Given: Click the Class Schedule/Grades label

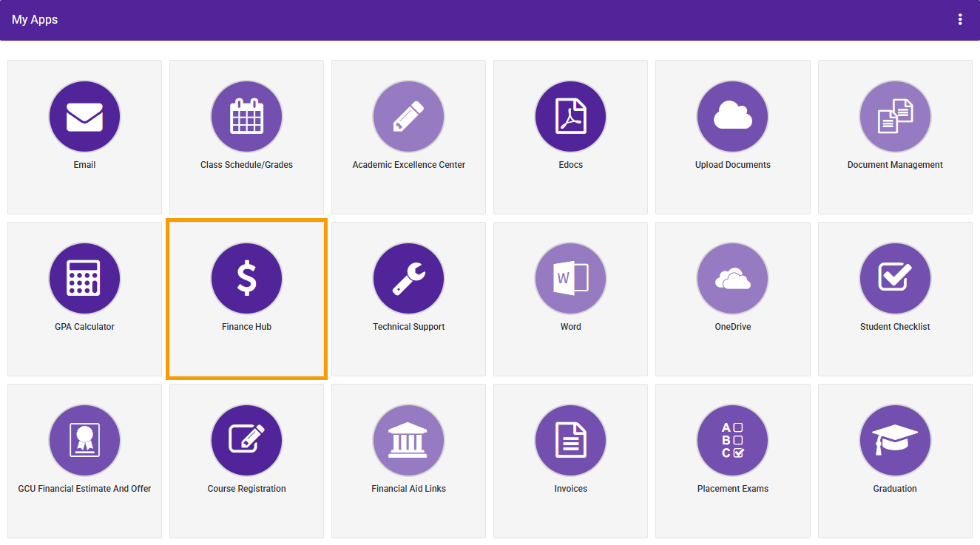Looking at the screenshot, I should click(246, 165).
